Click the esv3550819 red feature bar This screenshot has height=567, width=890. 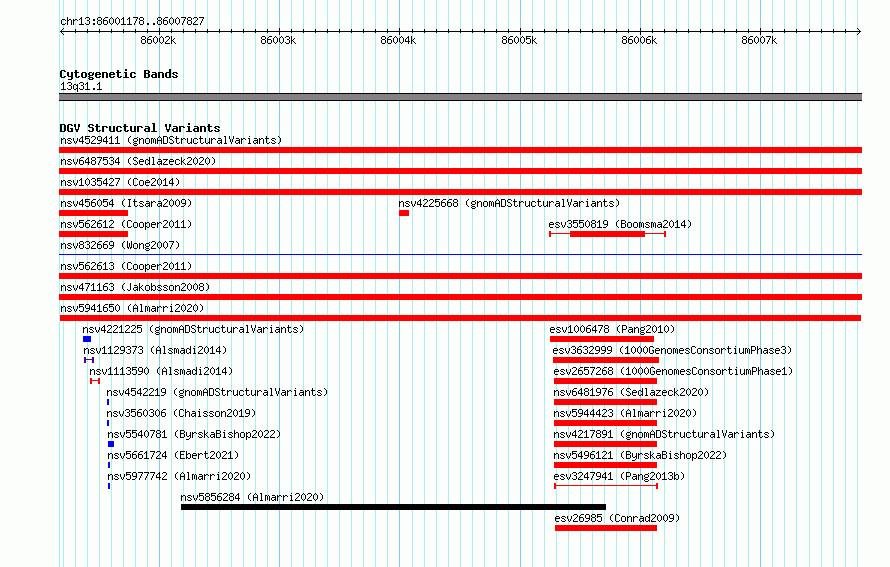pyautogui.click(x=607, y=234)
